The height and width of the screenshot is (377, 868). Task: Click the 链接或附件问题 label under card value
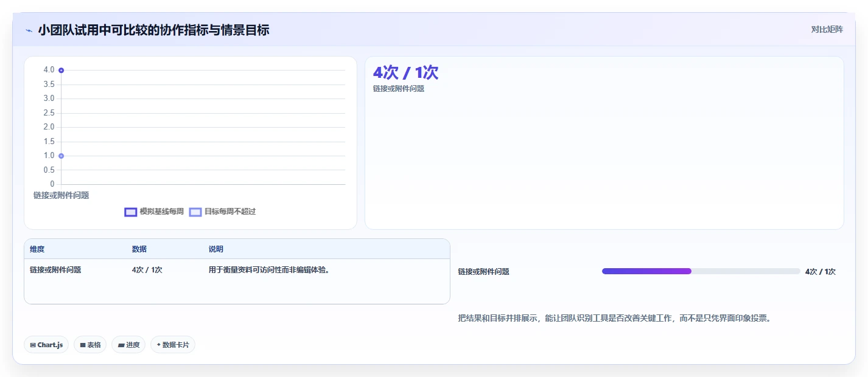[399, 89]
